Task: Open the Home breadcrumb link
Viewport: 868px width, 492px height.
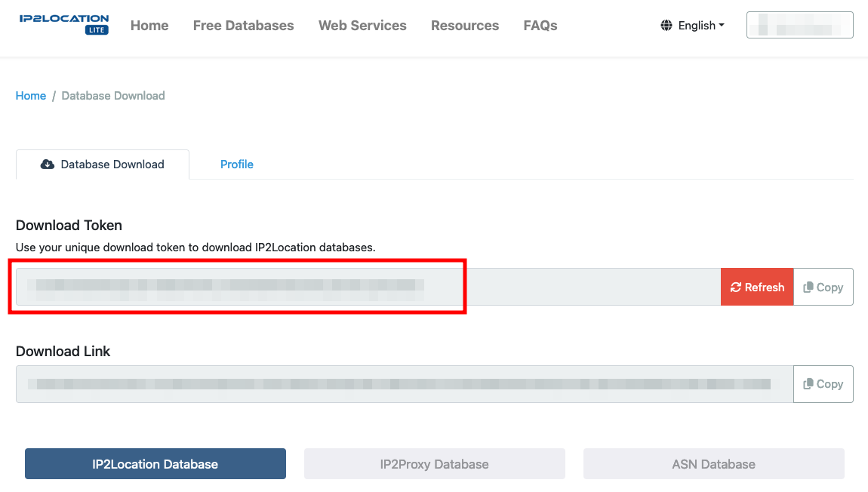Action: pyautogui.click(x=30, y=96)
